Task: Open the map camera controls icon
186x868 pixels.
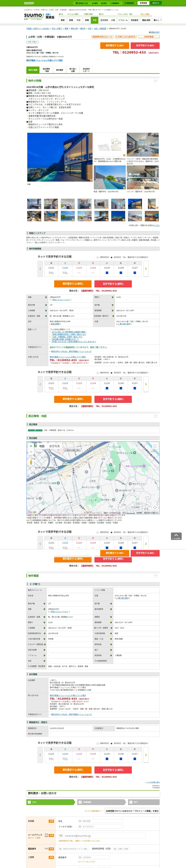Action: click(155, 507)
